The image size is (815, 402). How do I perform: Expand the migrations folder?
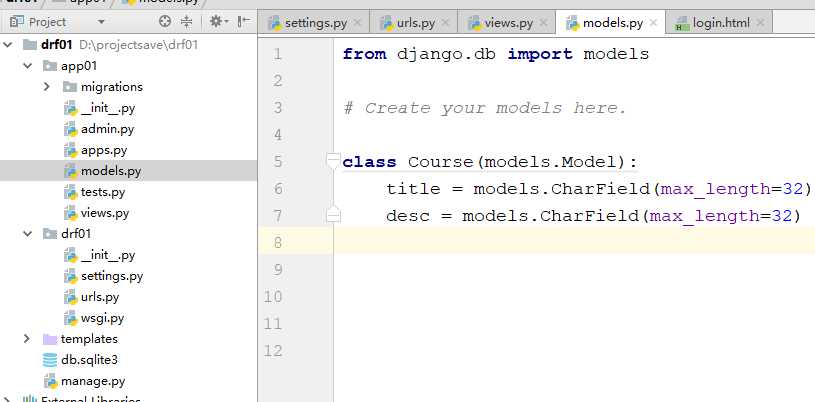47,86
